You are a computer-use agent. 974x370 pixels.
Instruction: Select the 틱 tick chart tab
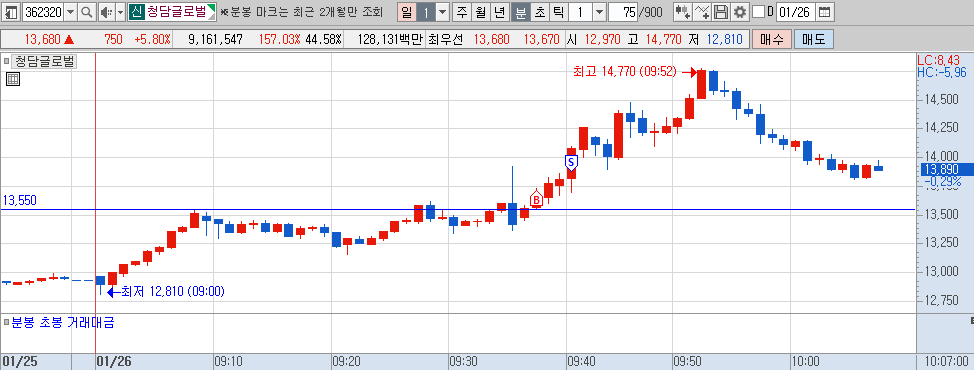coord(558,12)
